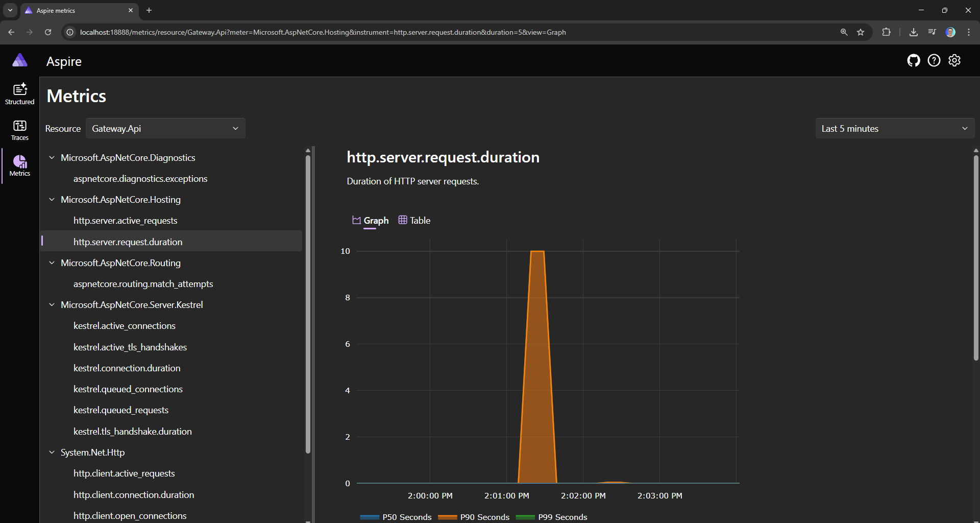This screenshot has height=523, width=980.
Task: Reload the page in browser
Action: (x=48, y=32)
